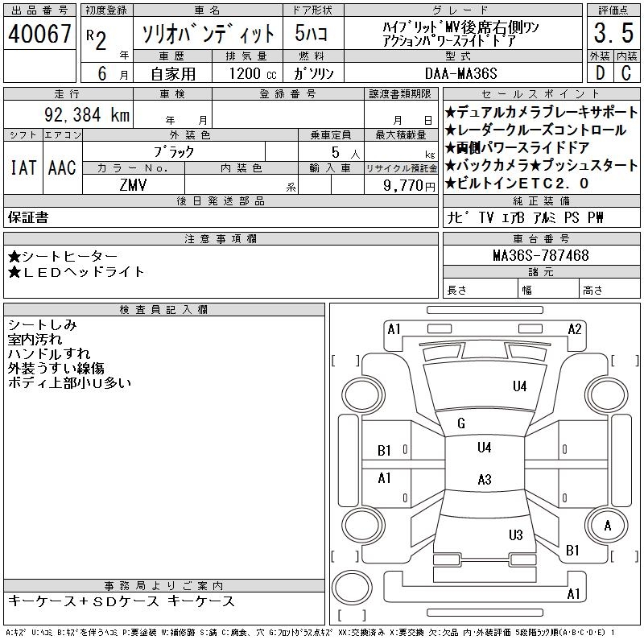Click the IAT shift type cell

point(23,167)
